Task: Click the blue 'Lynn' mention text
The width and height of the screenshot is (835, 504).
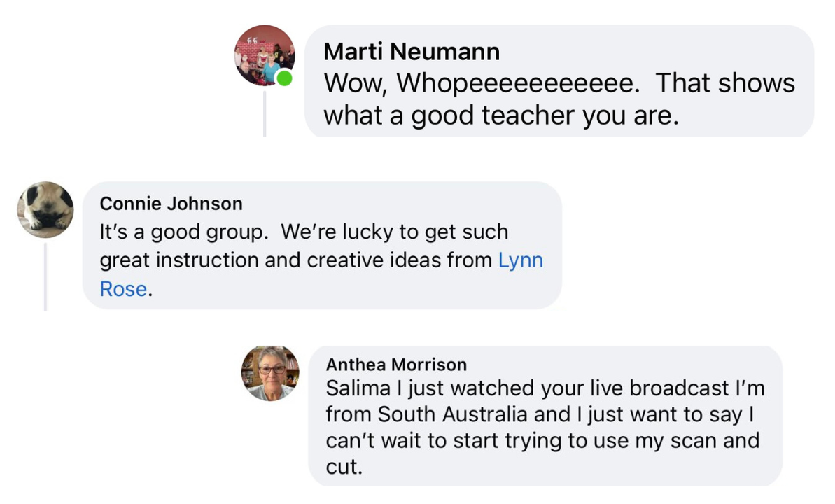Action: (520, 260)
